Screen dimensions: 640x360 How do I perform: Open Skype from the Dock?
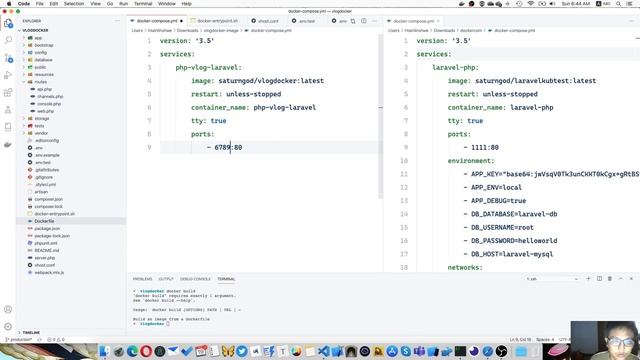point(406,351)
